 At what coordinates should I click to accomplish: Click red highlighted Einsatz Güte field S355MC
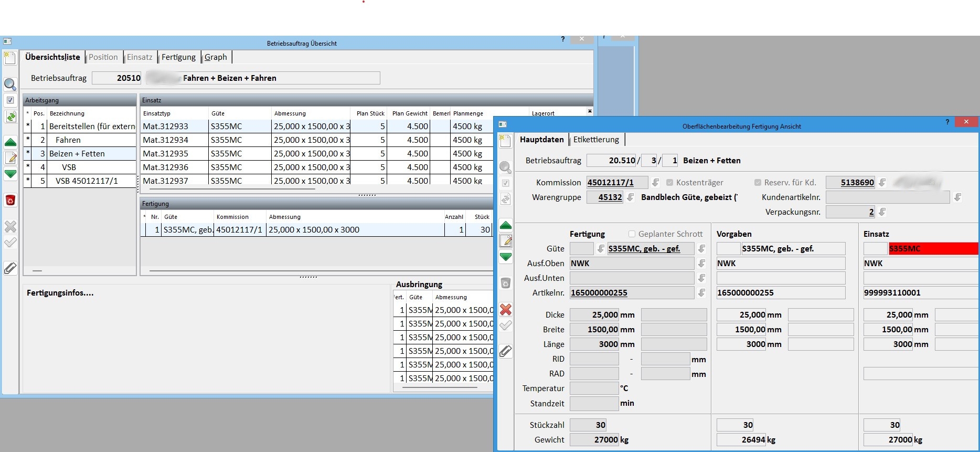click(933, 249)
